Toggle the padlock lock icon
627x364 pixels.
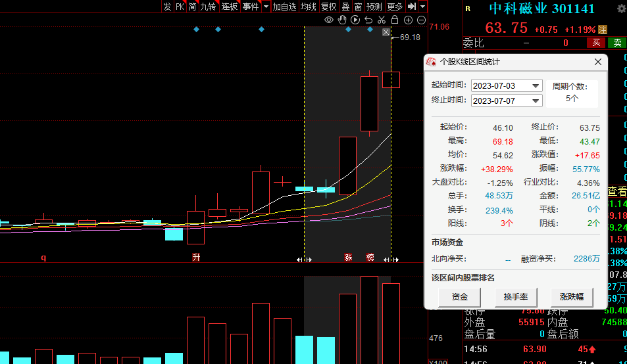tap(395, 20)
